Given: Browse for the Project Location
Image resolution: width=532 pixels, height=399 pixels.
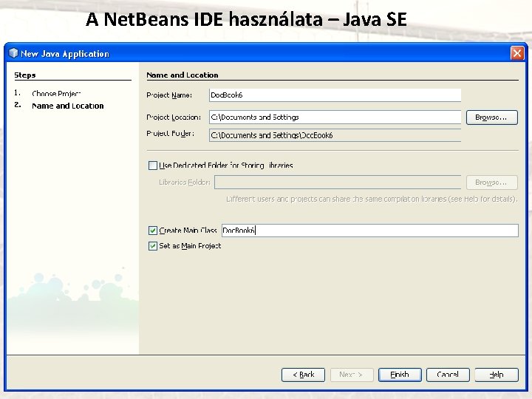Looking at the screenshot, I should [x=492, y=117].
